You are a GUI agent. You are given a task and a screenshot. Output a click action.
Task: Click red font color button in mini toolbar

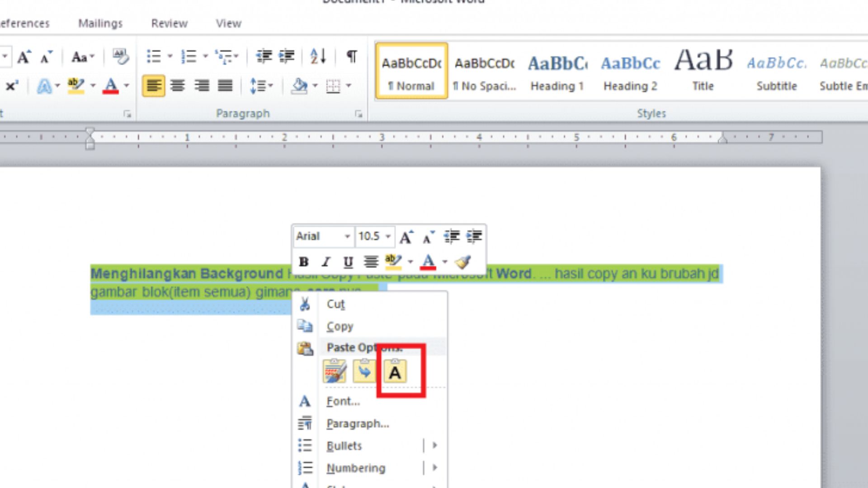click(x=428, y=262)
